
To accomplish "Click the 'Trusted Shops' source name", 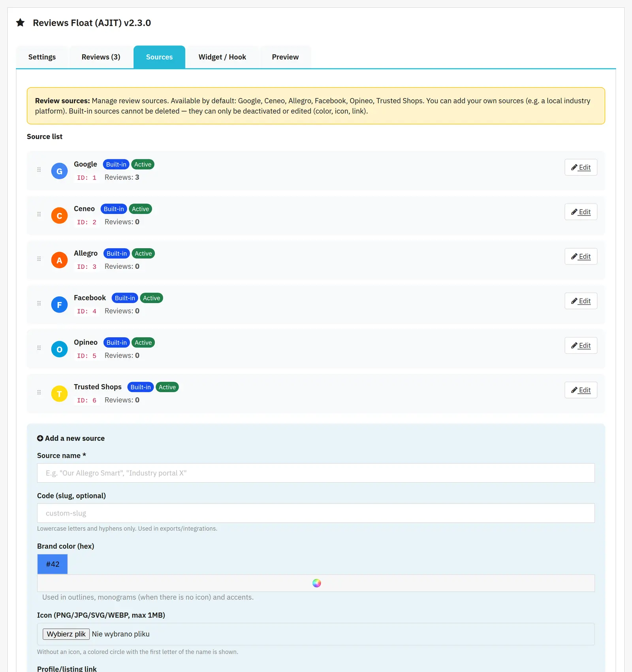I will (x=98, y=387).
